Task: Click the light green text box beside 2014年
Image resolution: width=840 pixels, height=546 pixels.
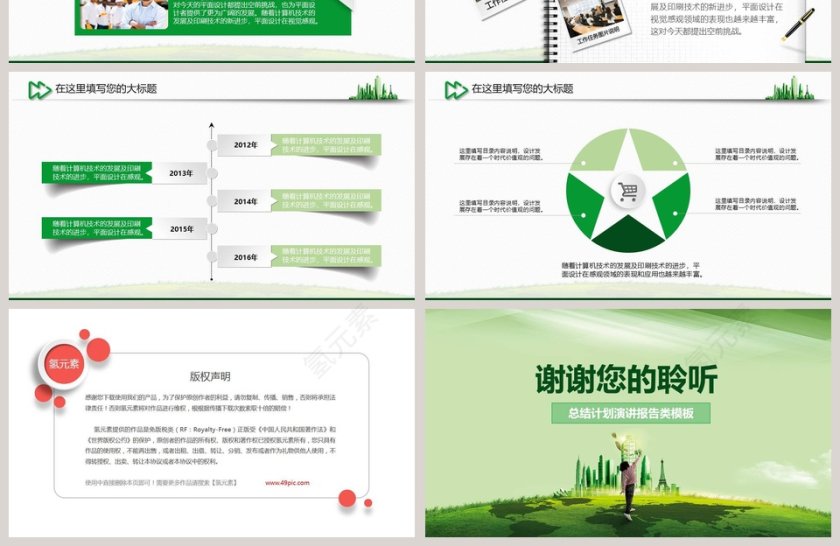Action: [x=326, y=200]
